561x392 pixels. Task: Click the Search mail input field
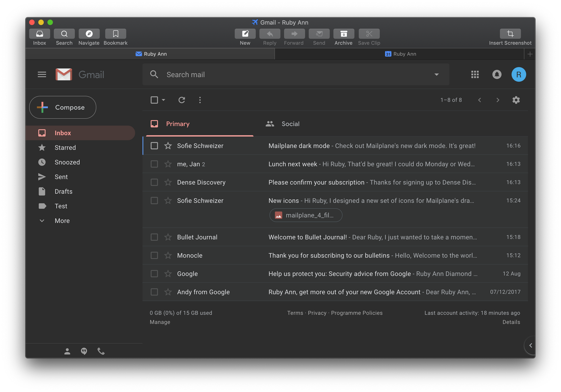[296, 74]
